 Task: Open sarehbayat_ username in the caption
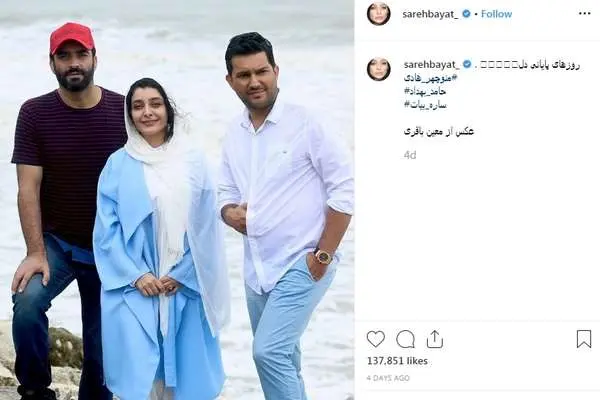432,64
